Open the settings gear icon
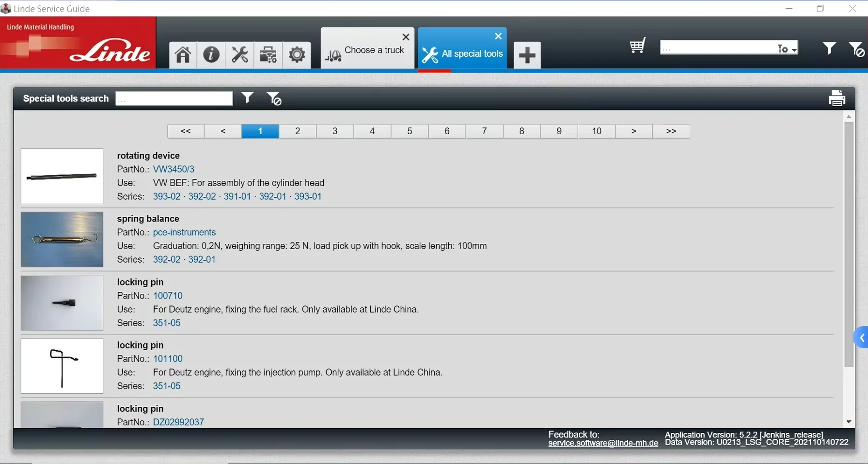The height and width of the screenshot is (464, 868). 297,55
